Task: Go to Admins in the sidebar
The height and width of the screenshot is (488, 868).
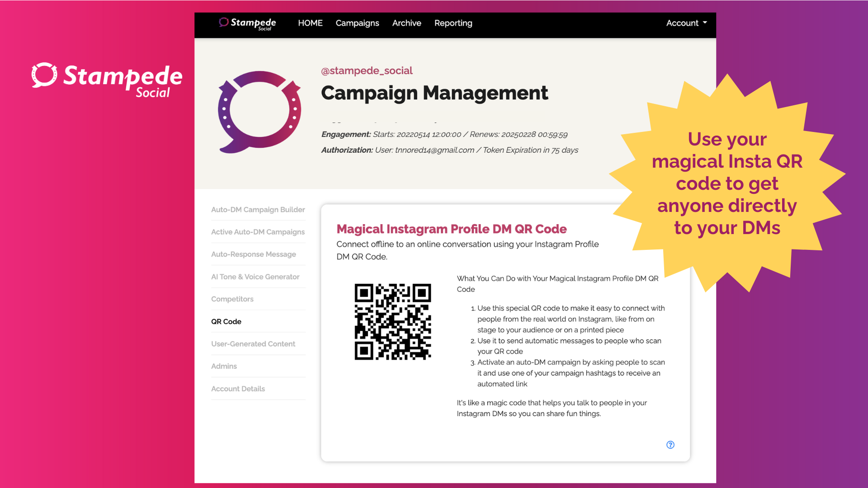Action: 224,366
